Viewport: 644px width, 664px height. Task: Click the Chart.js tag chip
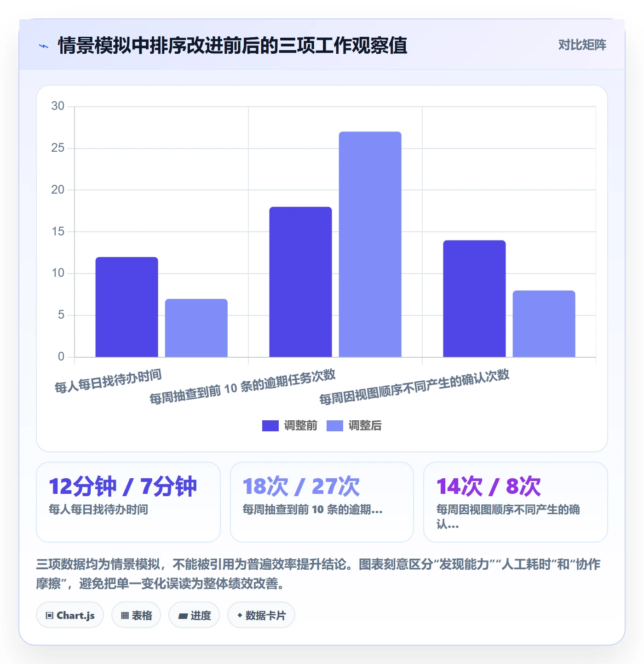pyautogui.click(x=70, y=615)
